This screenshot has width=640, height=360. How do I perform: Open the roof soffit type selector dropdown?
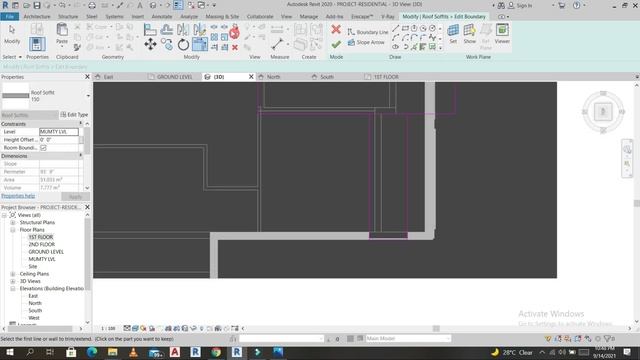coord(88,96)
